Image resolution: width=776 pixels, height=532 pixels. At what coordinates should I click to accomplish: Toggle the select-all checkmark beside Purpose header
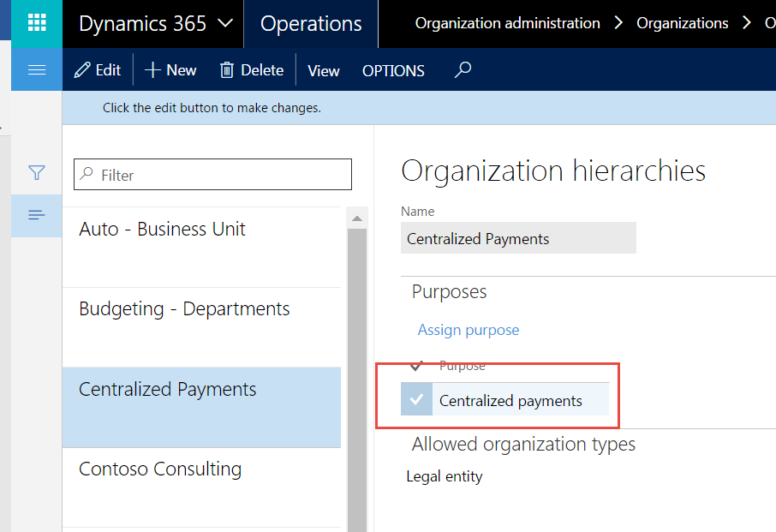pyautogui.click(x=416, y=366)
